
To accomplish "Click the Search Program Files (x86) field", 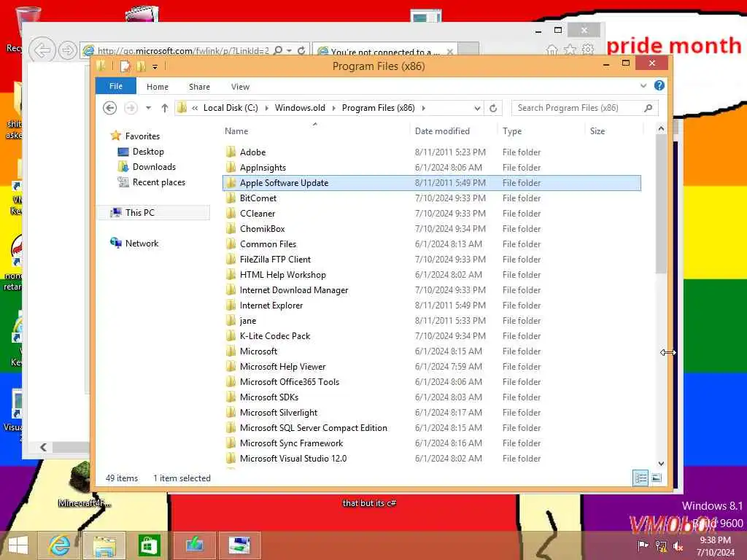I will pyautogui.click(x=584, y=108).
